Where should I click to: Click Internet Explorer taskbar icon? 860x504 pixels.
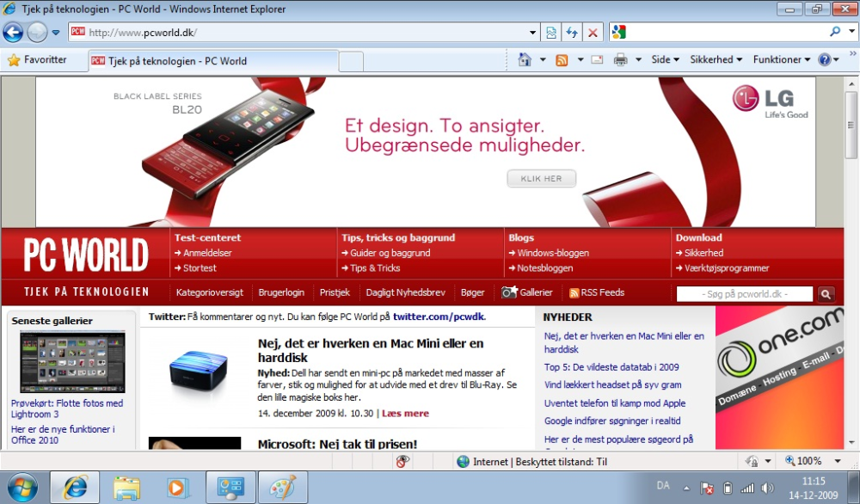pyautogui.click(x=75, y=487)
